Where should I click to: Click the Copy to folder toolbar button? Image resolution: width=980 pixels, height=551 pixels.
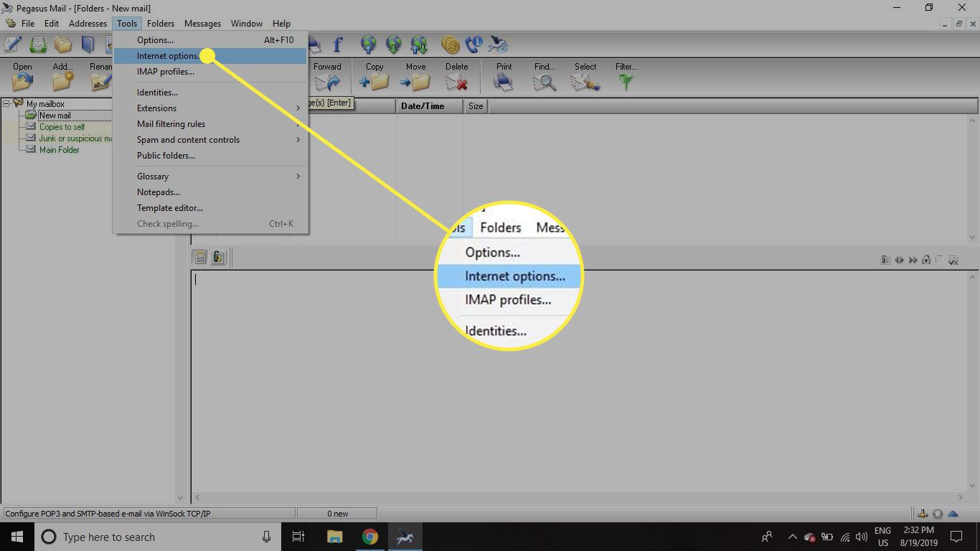click(x=374, y=76)
